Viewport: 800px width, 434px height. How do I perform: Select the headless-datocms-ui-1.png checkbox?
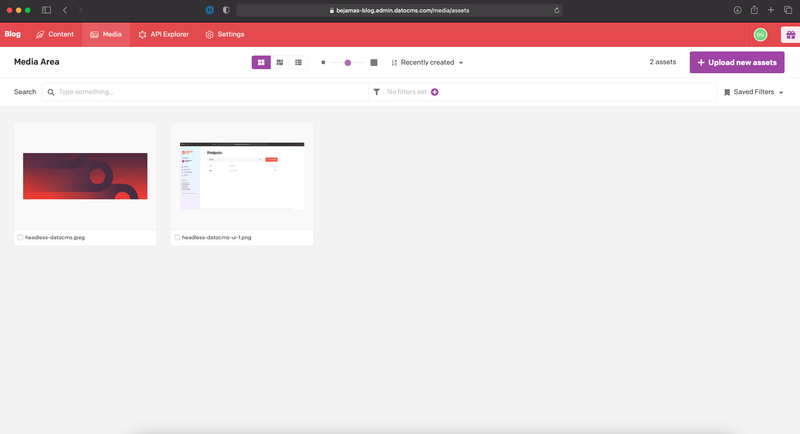click(x=177, y=237)
